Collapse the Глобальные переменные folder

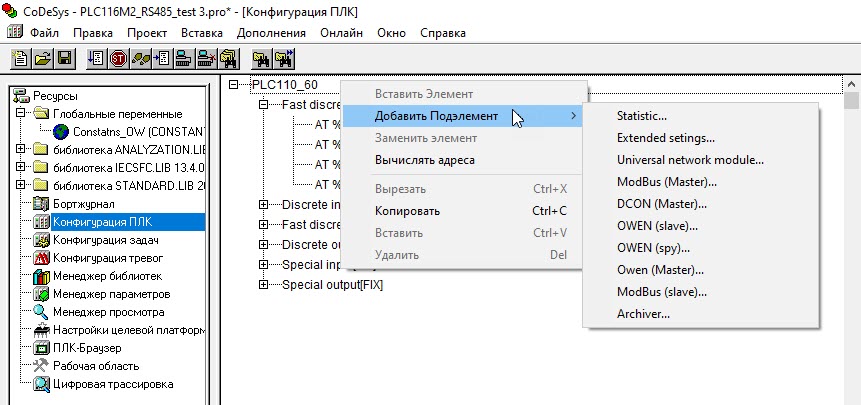(22, 114)
